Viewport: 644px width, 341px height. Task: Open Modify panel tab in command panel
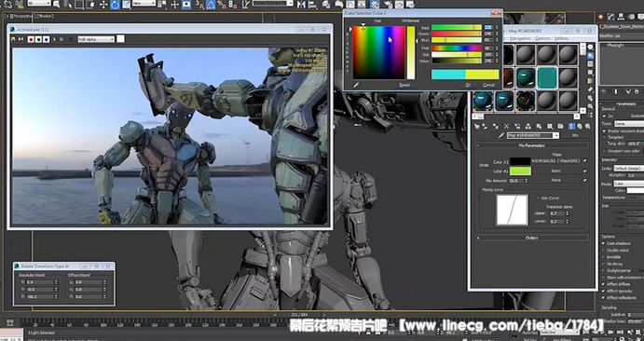[x=610, y=17]
